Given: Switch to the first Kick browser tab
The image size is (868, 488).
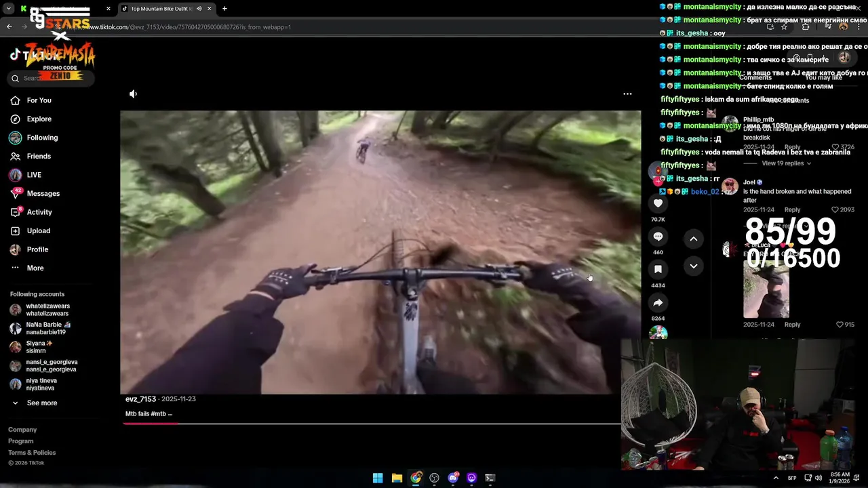Looking at the screenshot, I should tap(64, 9).
